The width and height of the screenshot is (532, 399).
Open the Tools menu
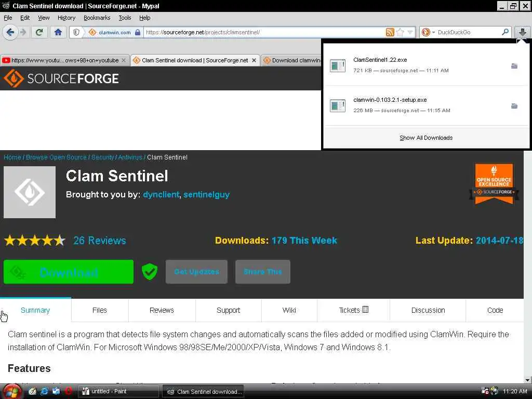[125, 18]
